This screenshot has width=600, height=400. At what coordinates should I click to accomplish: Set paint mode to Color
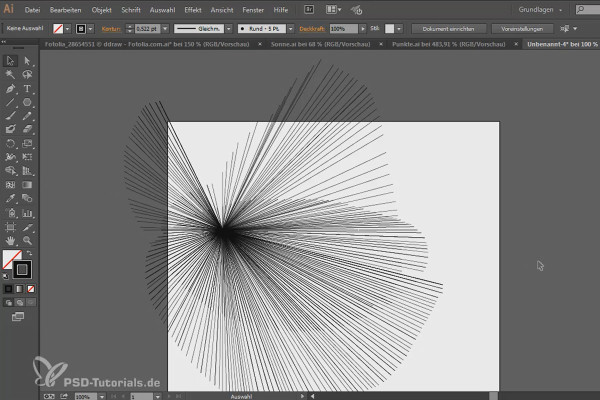(8, 289)
